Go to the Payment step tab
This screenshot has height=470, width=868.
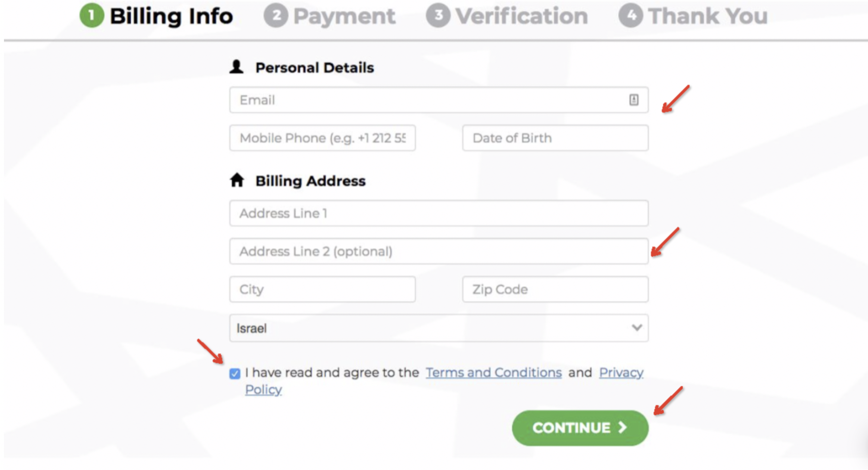(329, 15)
